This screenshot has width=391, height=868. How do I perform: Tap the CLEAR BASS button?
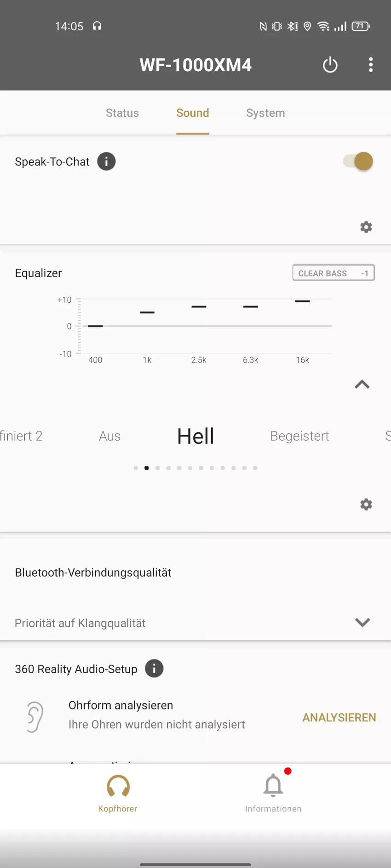(x=333, y=273)
